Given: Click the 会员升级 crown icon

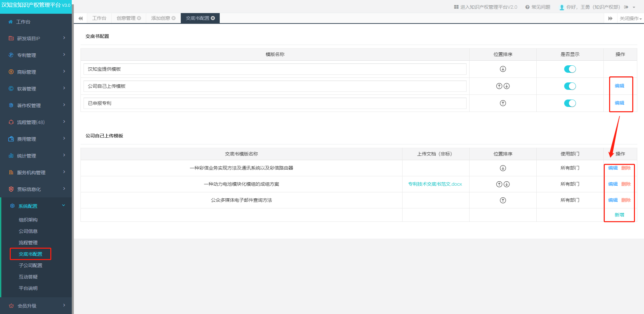Looking at the screenshot, I should coord(11,306).
